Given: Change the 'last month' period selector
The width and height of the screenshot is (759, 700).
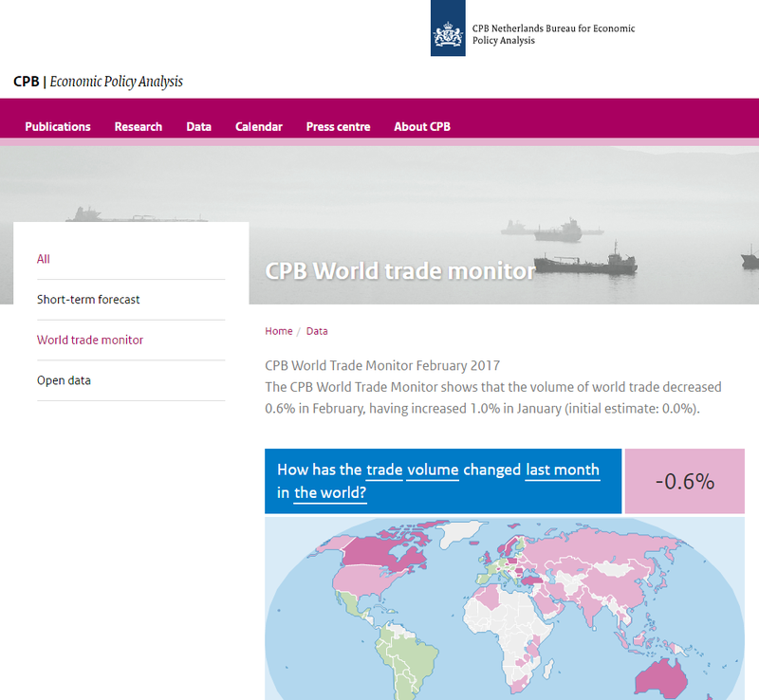Looking at the screenshot, I should tap(562, 470).
